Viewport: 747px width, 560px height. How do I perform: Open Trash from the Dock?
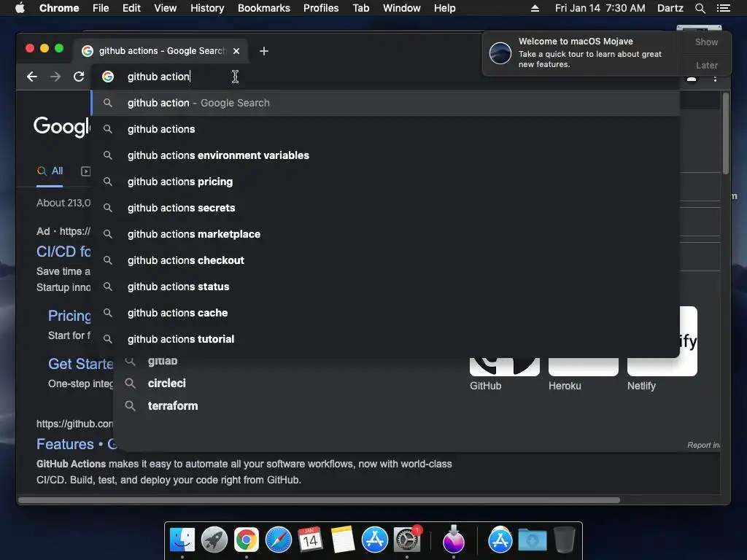[x=565, y=540]
